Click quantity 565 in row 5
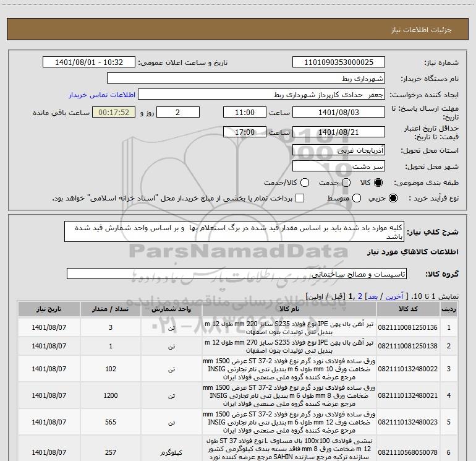This screenshot has height=461, width=476. 111,422
